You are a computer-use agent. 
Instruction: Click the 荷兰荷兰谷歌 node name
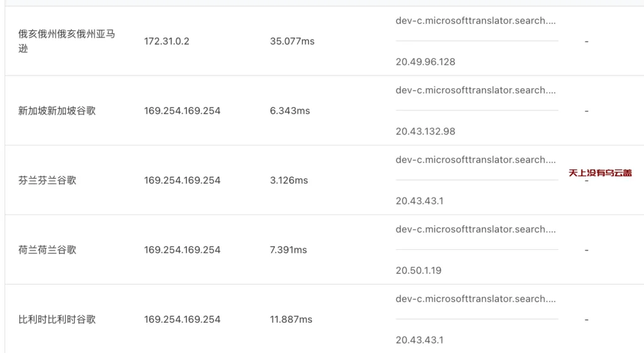[x=47, y=249]
